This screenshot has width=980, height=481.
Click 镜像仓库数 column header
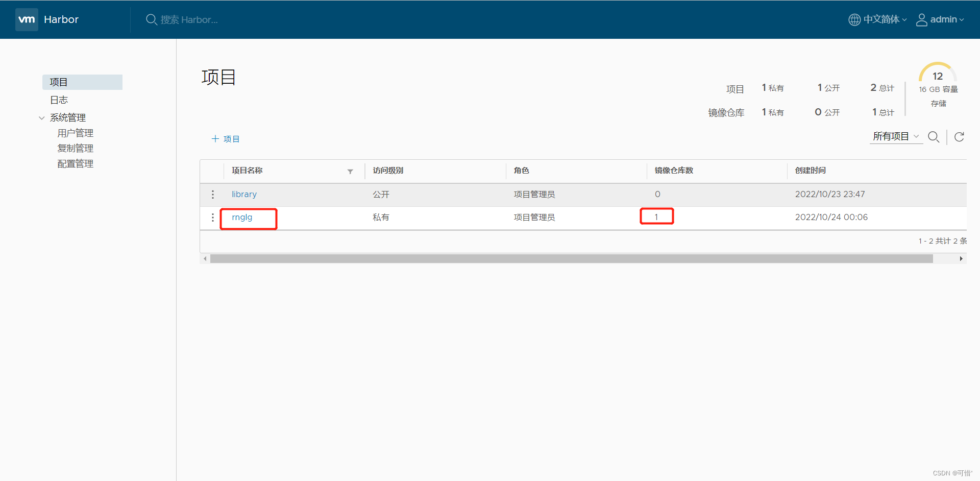[x=674, y=171]
